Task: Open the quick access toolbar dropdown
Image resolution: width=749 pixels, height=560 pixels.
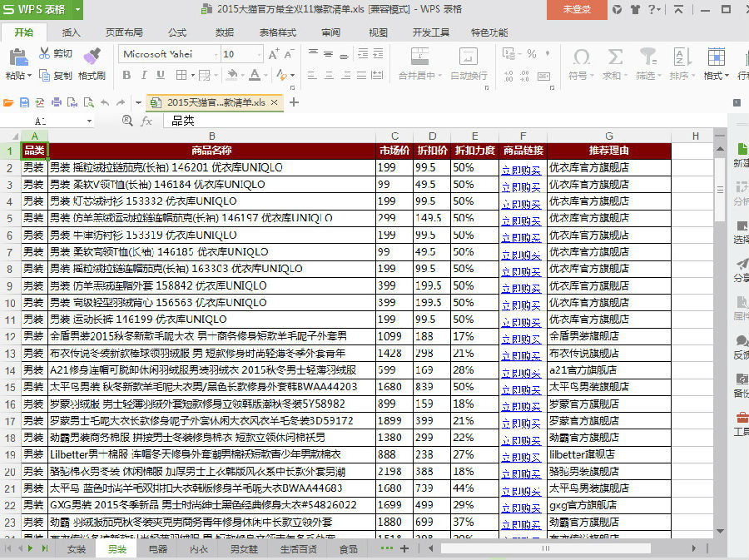Action: [138, 102]
